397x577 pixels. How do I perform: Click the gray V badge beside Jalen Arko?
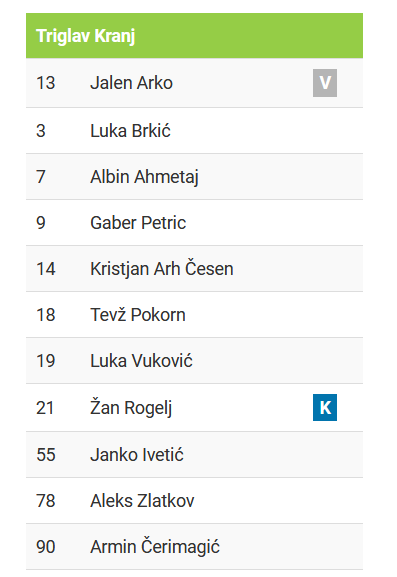[x=325, y=83]
